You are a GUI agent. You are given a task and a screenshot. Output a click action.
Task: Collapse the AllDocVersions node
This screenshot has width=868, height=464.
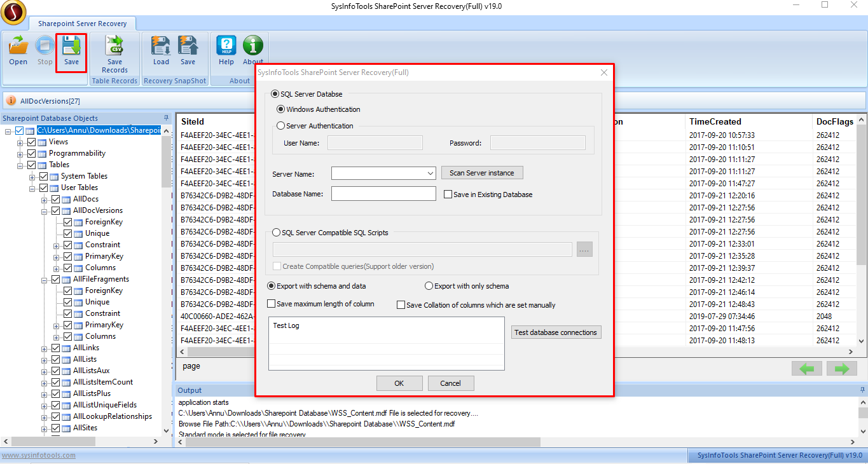(45, 210)
